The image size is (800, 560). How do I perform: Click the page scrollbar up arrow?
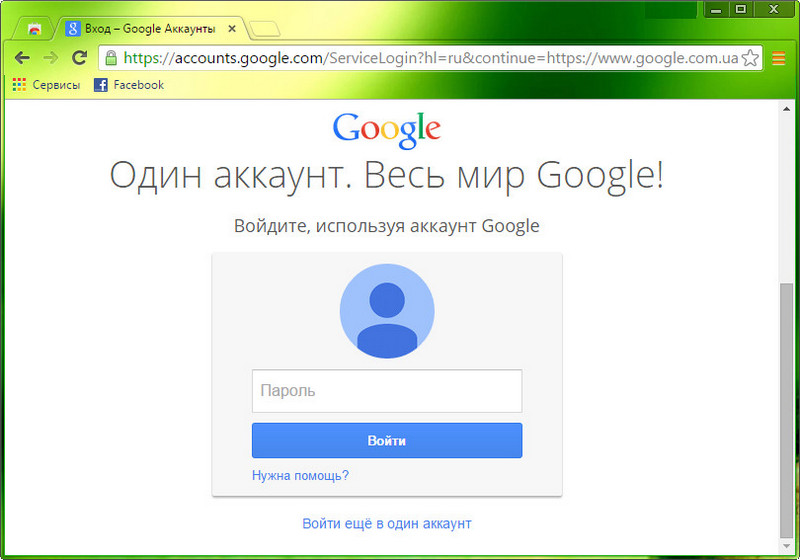pyautogui.click(x=786, y=108)
